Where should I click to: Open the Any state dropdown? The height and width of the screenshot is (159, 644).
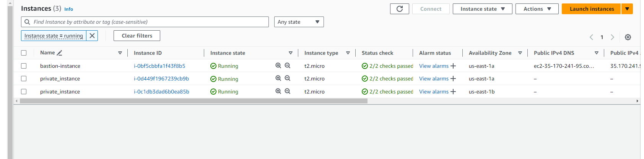point(299,22)
